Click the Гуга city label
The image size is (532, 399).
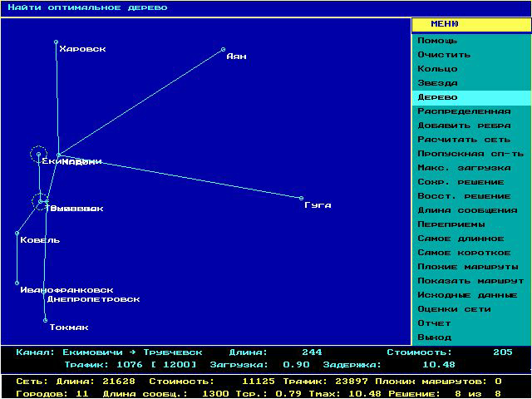(x=318, y=205)
